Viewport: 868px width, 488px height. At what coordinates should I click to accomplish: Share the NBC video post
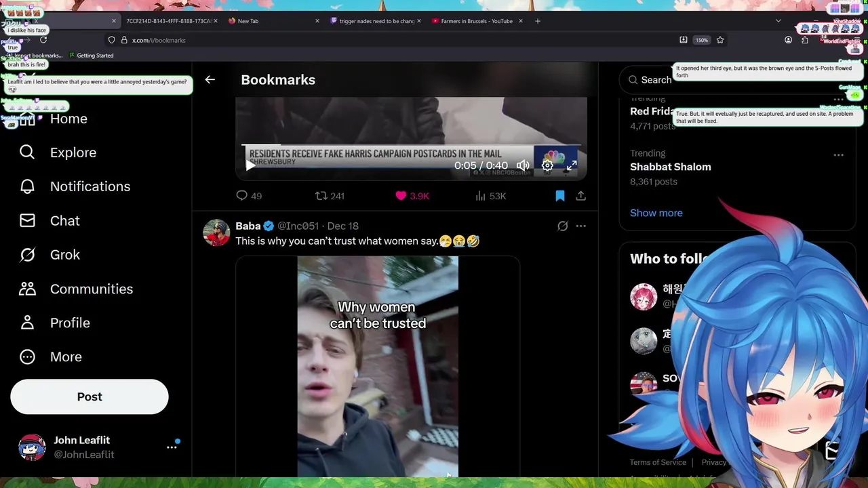coord(581,196)
